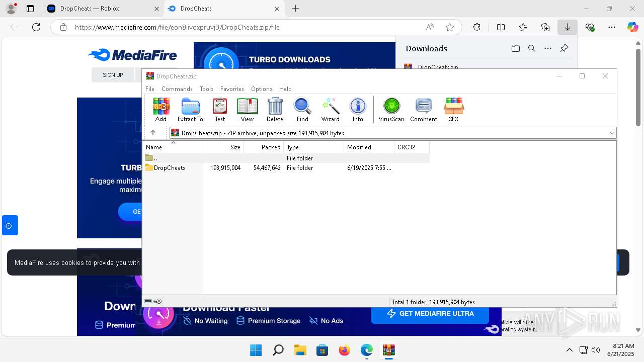Image resolution: width=644 pixels, height=362 pixels.
Task: Select the parent folder '..' row
Action: coord(287,158)
